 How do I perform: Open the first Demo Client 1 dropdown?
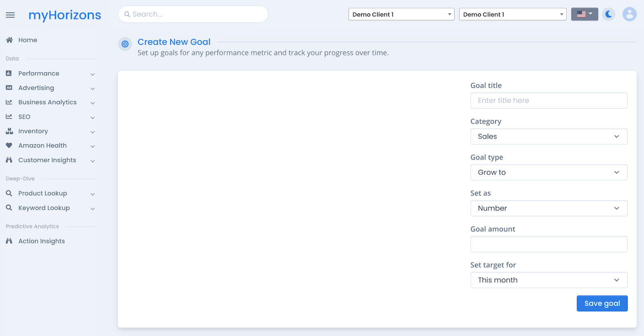click(401, 15)
